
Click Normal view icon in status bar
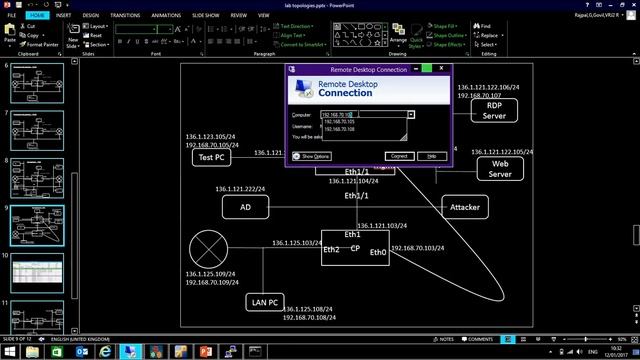point(508,339)
